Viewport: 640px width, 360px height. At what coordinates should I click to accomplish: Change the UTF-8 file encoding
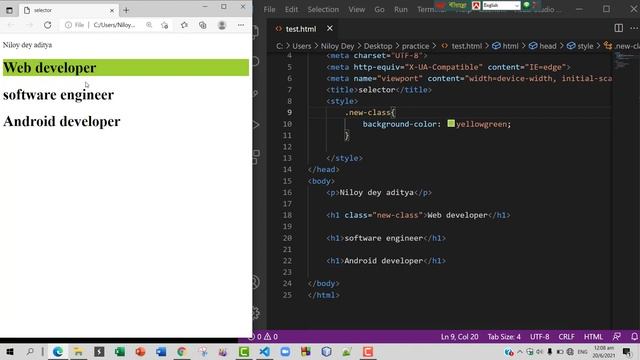[x=540, y=337]
